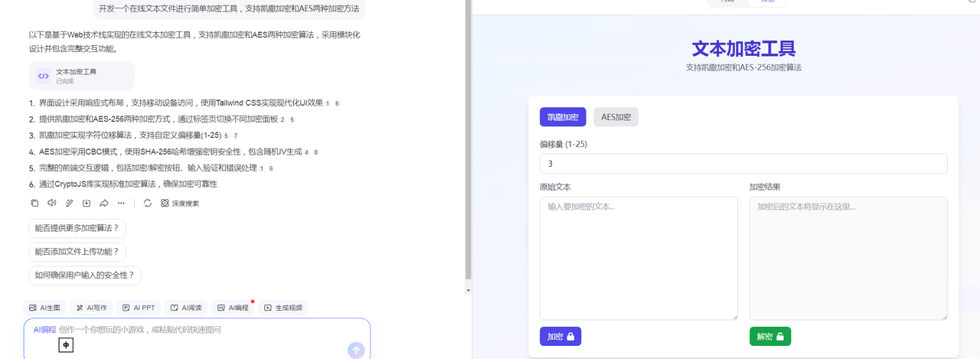980x359 pixels.
Task: Click the green 解密 decrypt button
Action: (x=770, y=337)
